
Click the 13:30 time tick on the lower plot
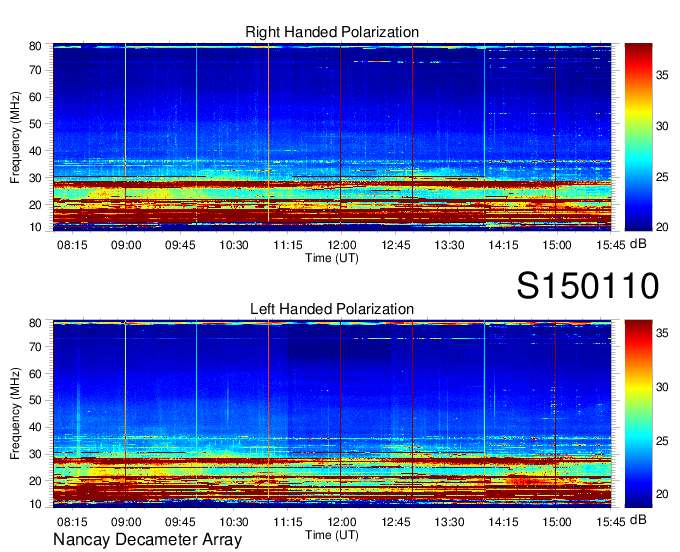pyautogui.click(x=449, y=522)
